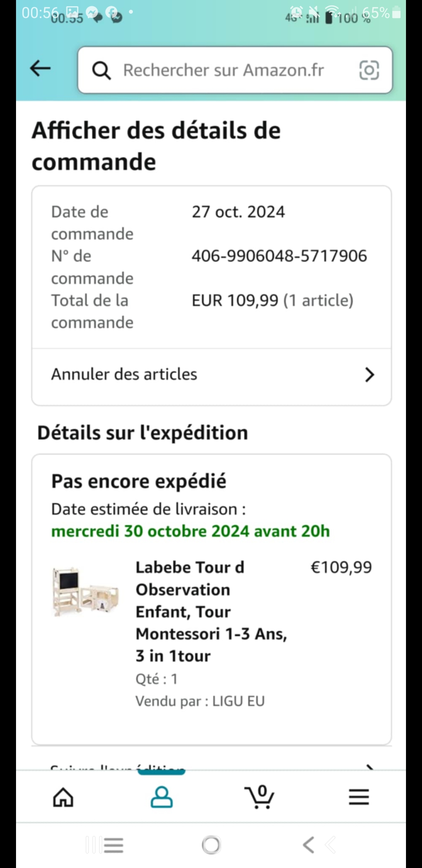Tap the estimated delivery date text
422x868 pixels.
click(190, 531)
